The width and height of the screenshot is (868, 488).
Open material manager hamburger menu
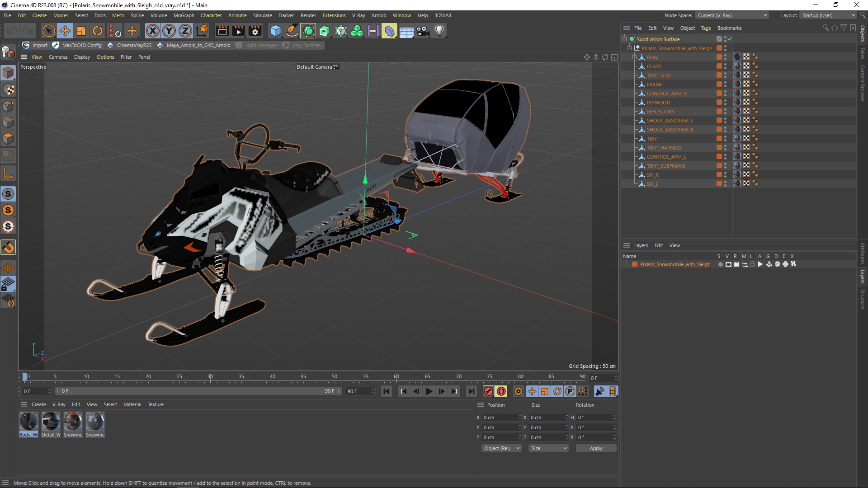point(24,404)
